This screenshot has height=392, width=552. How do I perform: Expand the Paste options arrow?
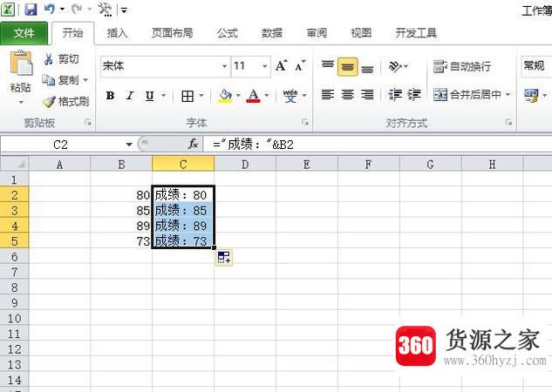coord(21,102)
